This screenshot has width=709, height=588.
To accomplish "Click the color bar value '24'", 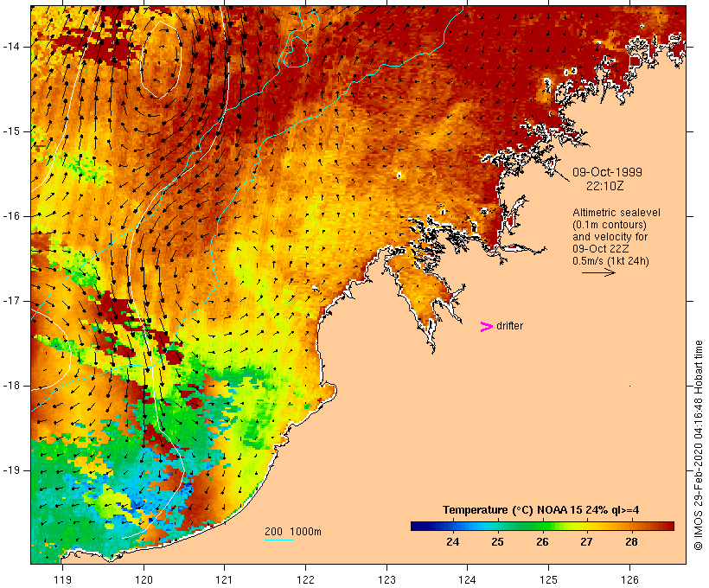I will click(x=452, y=542).
